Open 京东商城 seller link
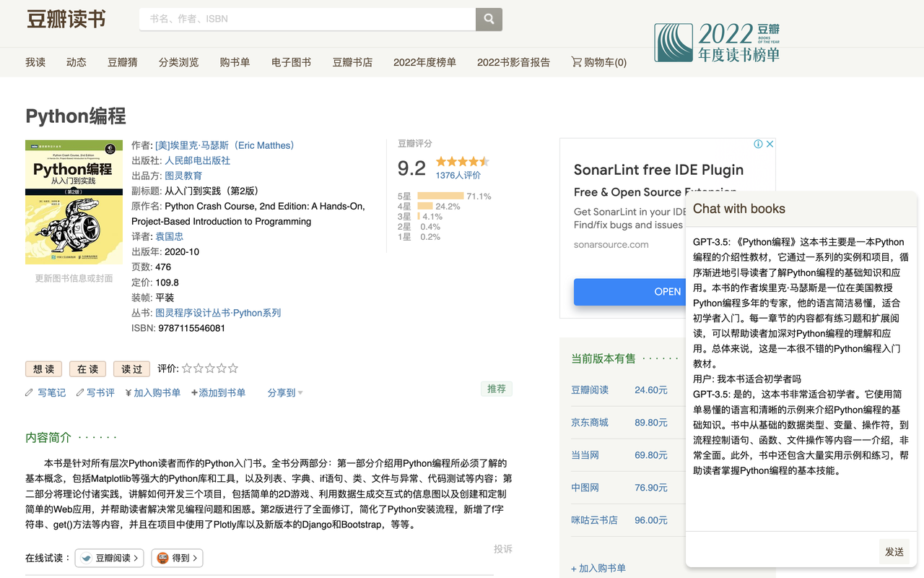924x578 pixels. [590, 422]
